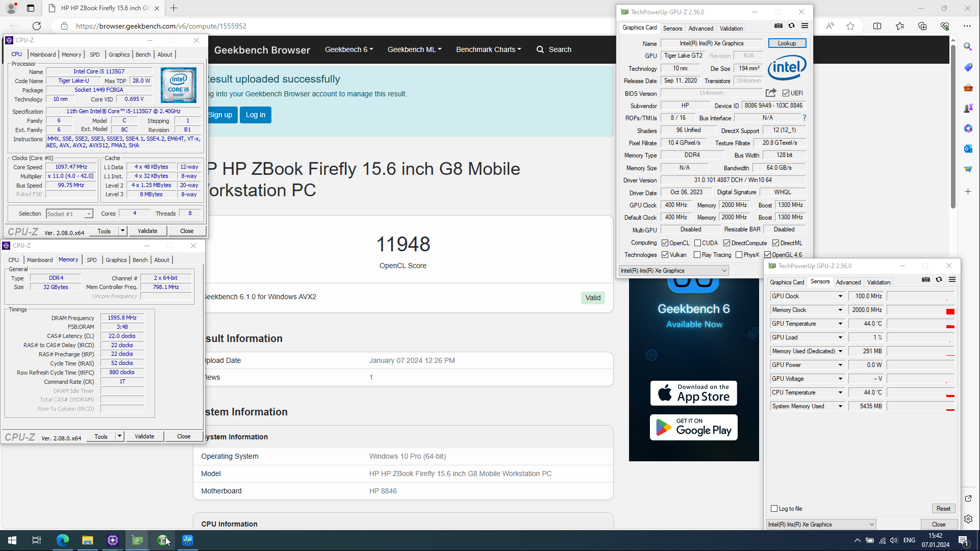
Task: Open the GPU selector in GPU-Z Graphics Card window
Action: 673,271
